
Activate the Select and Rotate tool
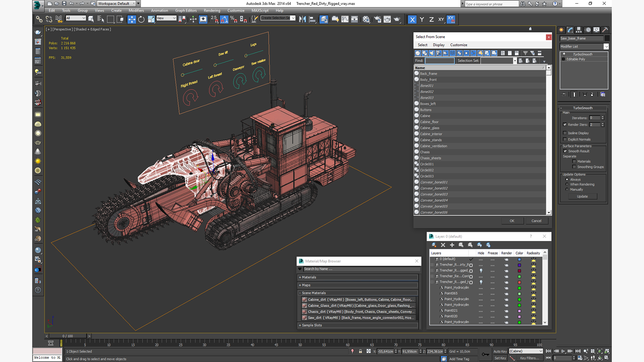141,19
